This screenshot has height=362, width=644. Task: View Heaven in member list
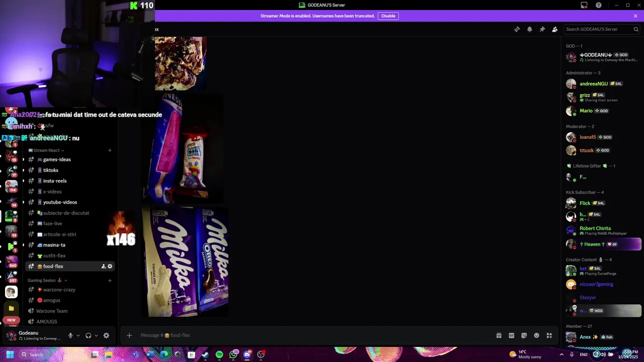[x=603, y=244]
